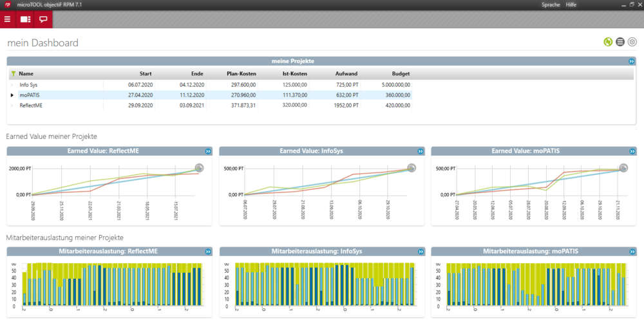Expand the Earned Value: moPATIS panel
This screenshot has height=325, width=644.
[632, 151]
